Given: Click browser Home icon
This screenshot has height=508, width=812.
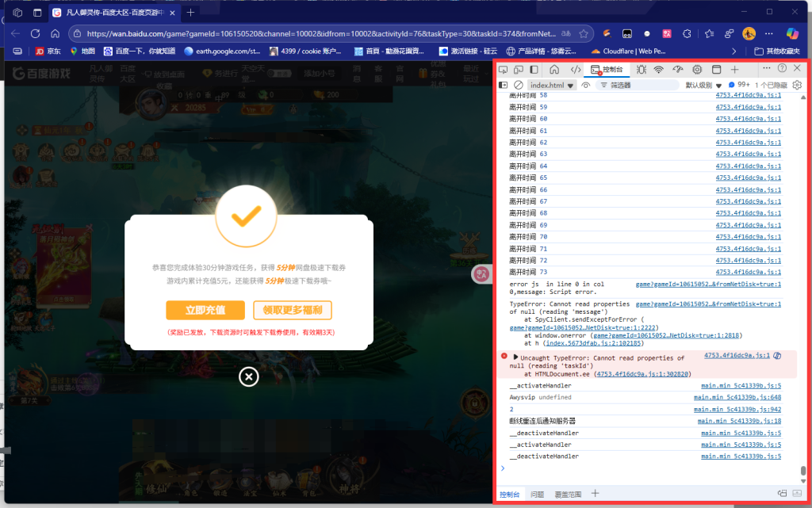Looking at the screenshot, I should point(55,33).
